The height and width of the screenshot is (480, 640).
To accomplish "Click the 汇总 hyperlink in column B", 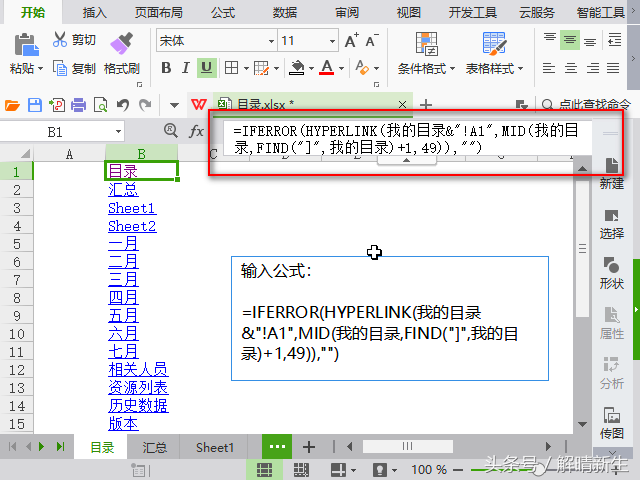I will click(123, 190).
